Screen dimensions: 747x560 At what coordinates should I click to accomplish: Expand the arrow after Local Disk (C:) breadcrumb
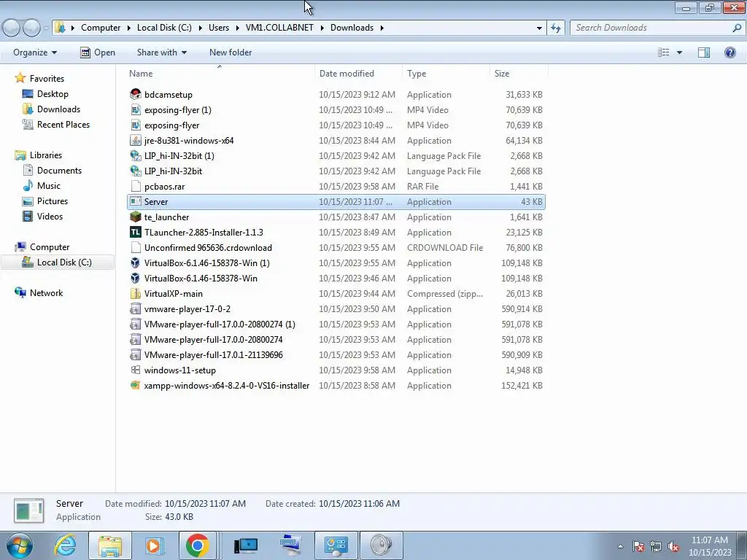point(200,28)
